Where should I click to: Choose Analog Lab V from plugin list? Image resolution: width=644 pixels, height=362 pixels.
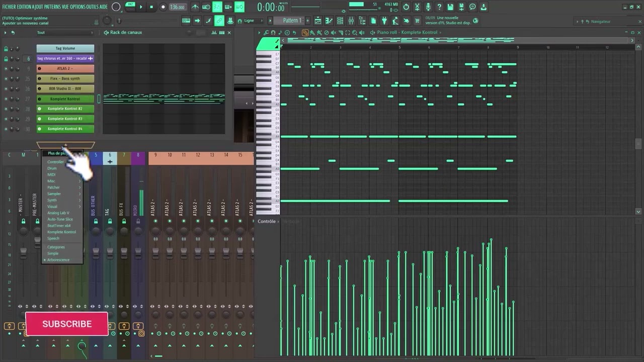pos(62,213)
